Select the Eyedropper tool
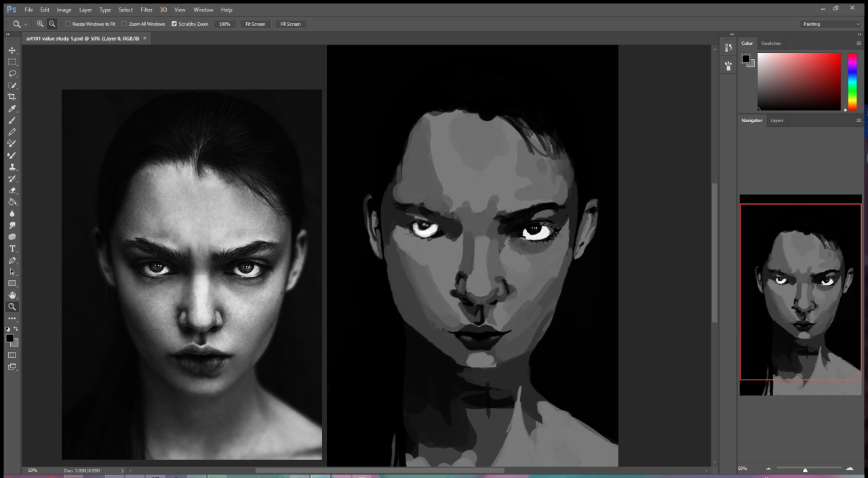Image resolution: width=868 pixels, height=478 pixels. pos(12,108)
